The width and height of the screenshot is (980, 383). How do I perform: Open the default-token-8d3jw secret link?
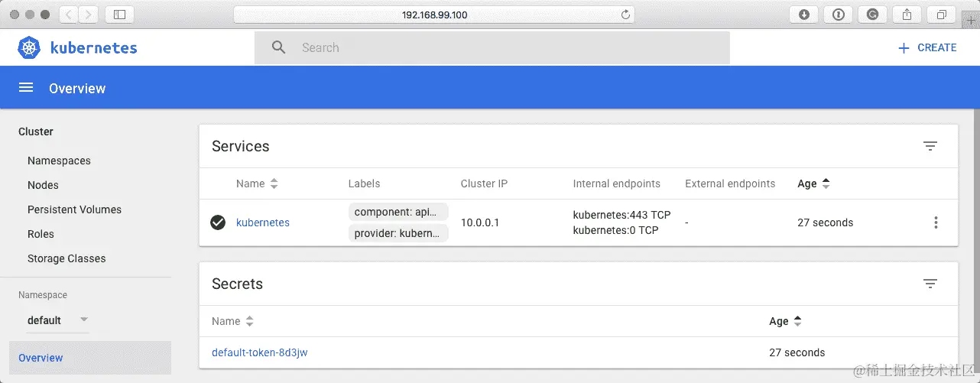point(259,352)
